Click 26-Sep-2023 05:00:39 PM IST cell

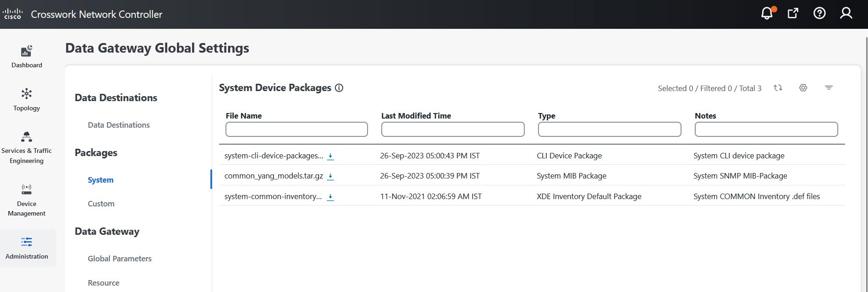430,176
